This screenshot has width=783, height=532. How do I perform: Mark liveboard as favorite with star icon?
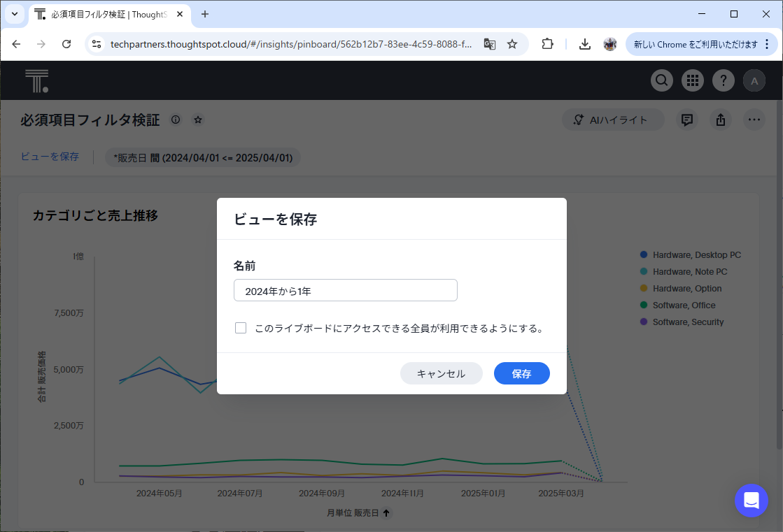(x=198, y=120)
